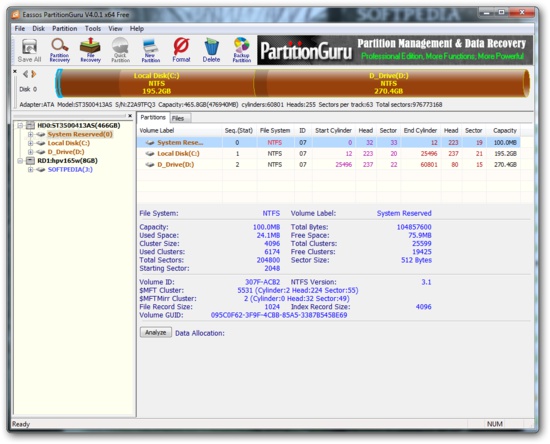Select Local Disk(C:) row in partition table
This screenshot has width=550, height=444.
[x=328, y=154]
